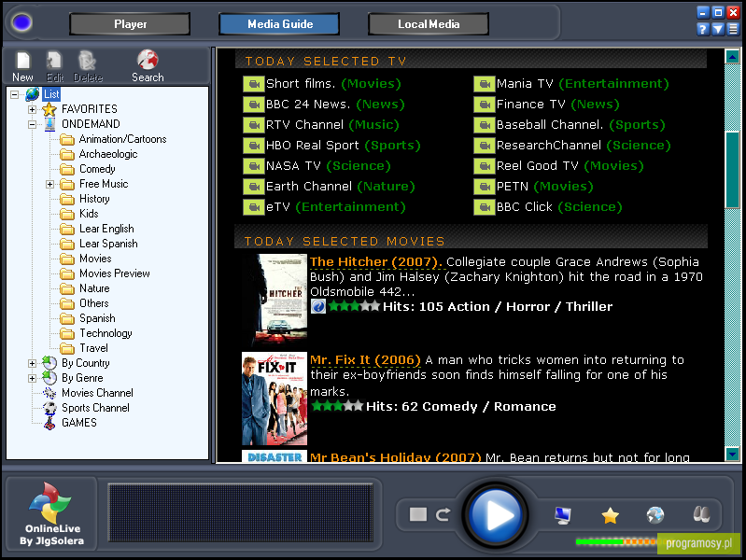Image resolution: width=746 pixels, height=560 pixels.
Task: Click camera icon beside NASA TV
Action: 254,166
